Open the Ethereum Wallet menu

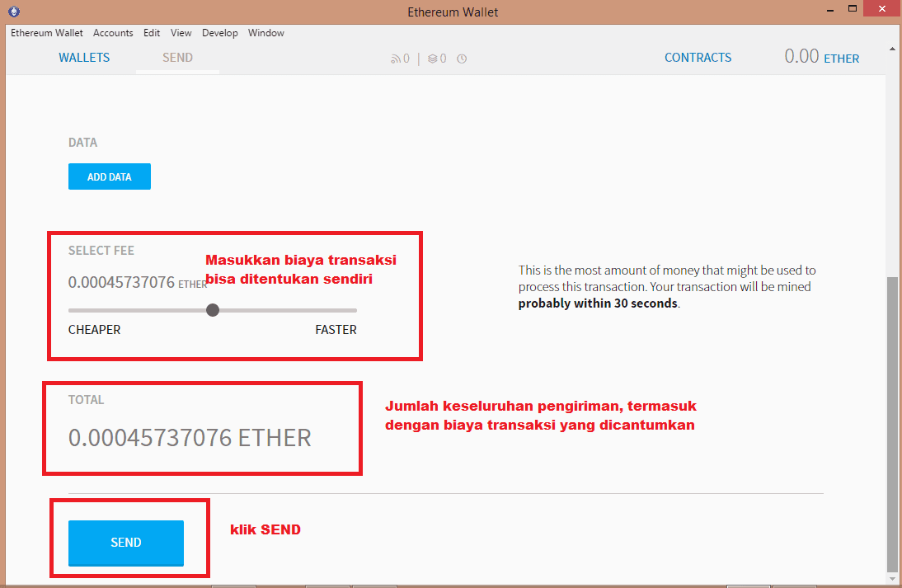point(47,33)
